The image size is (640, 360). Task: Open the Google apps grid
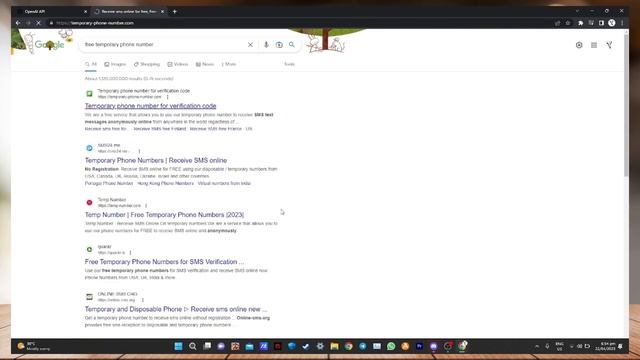pyautogui.click(x=594, y=45)
